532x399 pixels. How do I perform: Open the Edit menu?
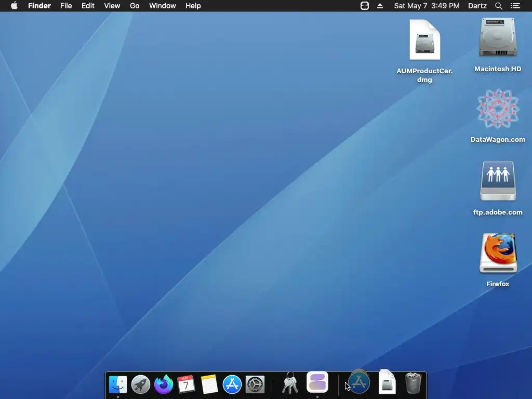tap(88, 6)
